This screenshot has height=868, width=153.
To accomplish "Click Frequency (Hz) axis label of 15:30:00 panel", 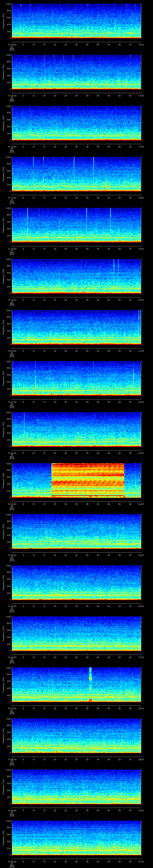I will [x=3, y=838].
